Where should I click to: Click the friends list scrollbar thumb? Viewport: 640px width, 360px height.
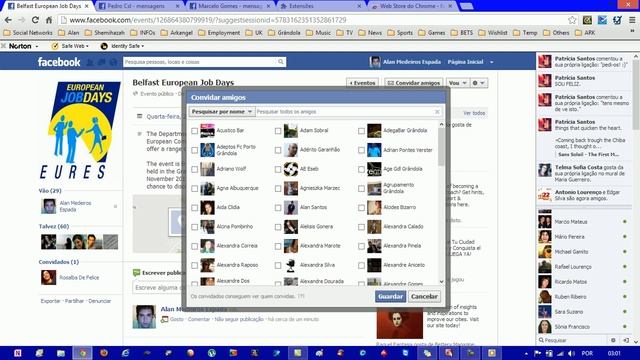pos(441,147)
